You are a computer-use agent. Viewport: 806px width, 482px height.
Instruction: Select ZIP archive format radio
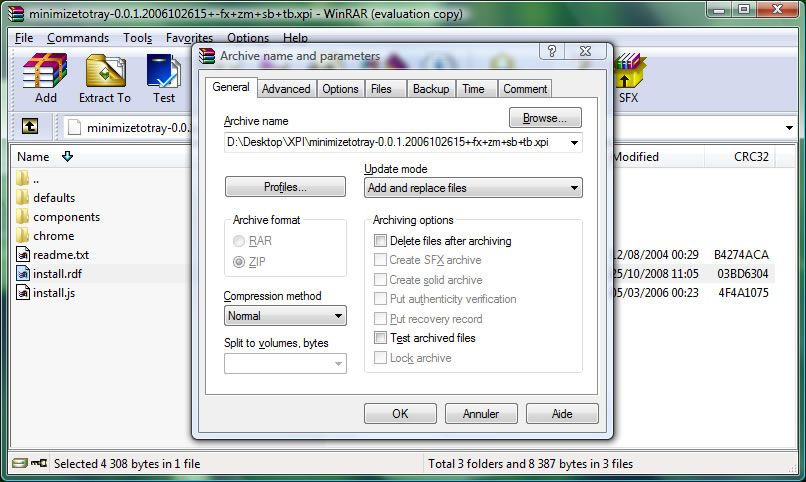click(x=239, y=262)
